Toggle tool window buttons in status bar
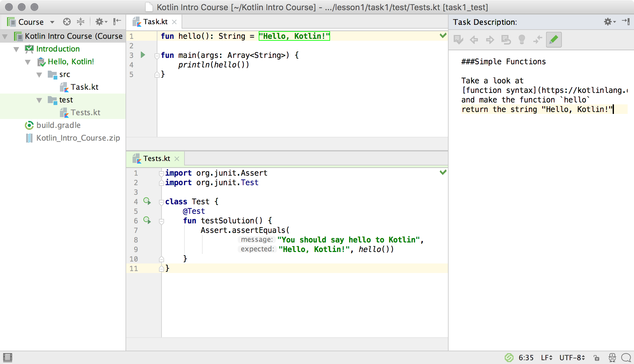 [8, 357]
